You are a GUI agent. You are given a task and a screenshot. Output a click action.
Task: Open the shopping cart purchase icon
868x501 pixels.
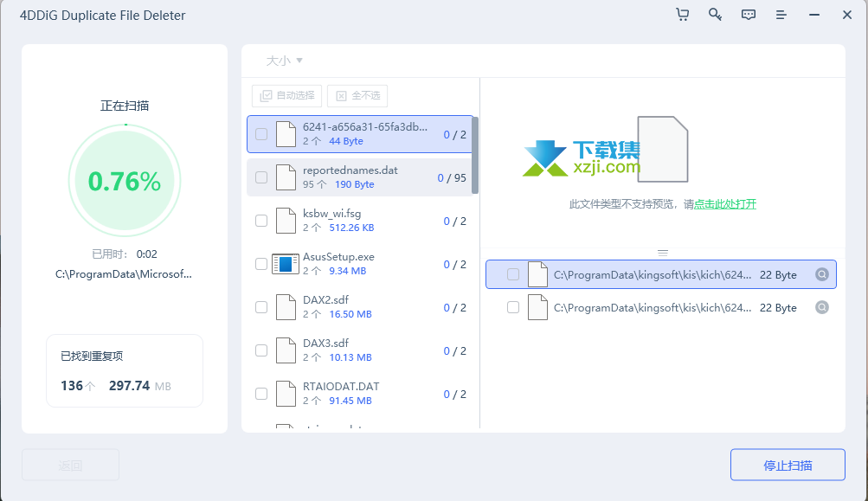pyautogui.click(x=683, y=15)
